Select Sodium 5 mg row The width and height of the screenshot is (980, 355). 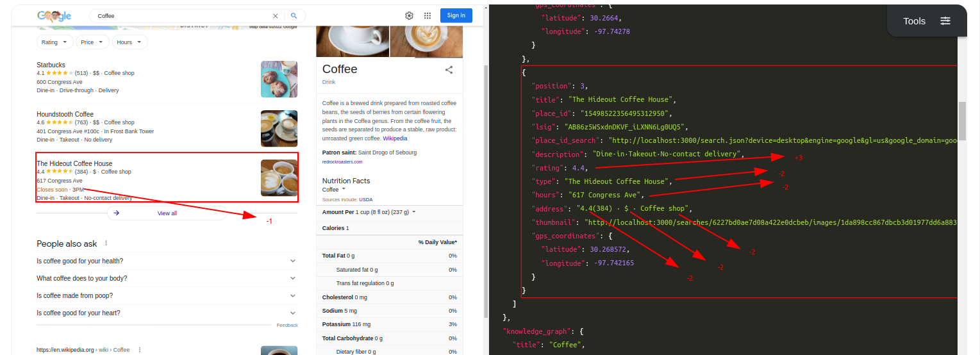click(390, 311)
